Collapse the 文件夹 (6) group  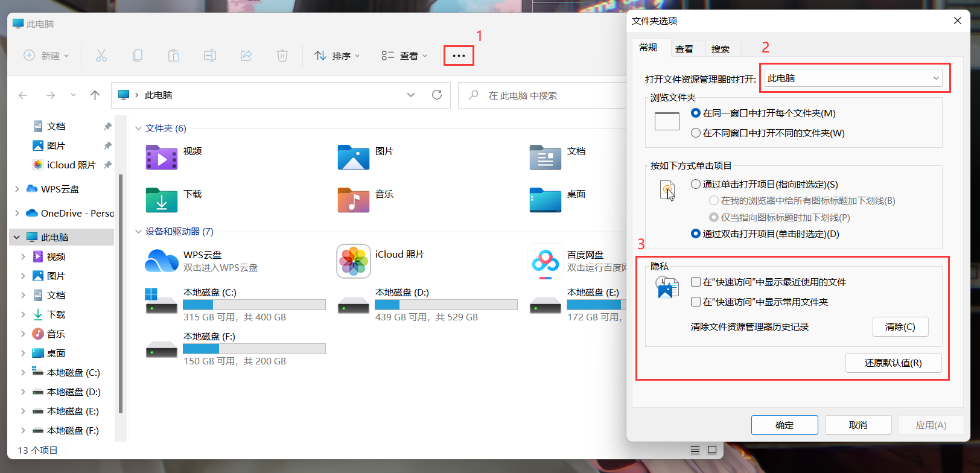tap(138, 129)
